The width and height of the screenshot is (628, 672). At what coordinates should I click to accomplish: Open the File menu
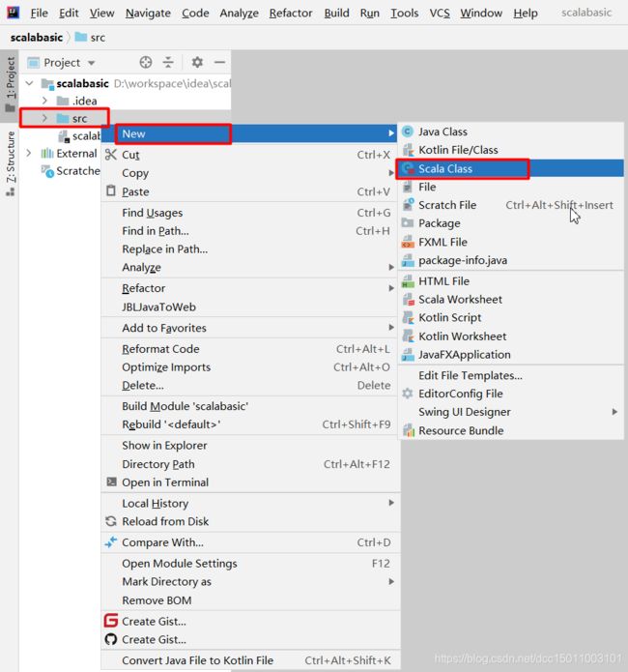click(39, 14)
